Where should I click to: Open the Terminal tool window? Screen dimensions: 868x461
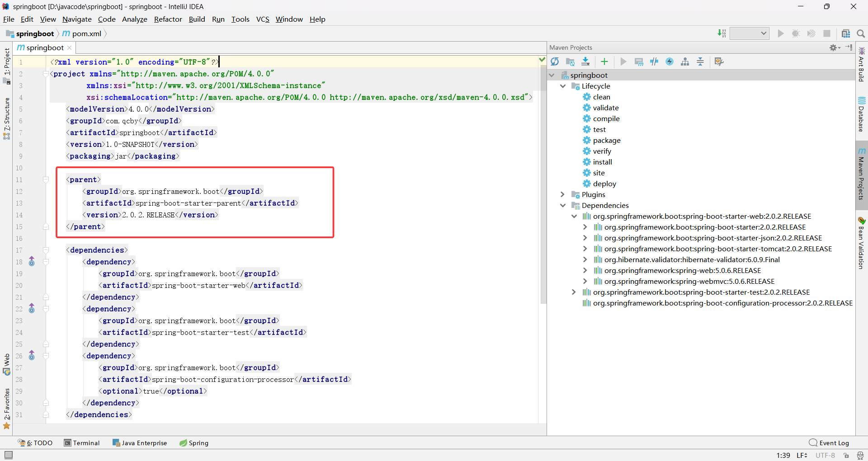[x=82, y=443]
